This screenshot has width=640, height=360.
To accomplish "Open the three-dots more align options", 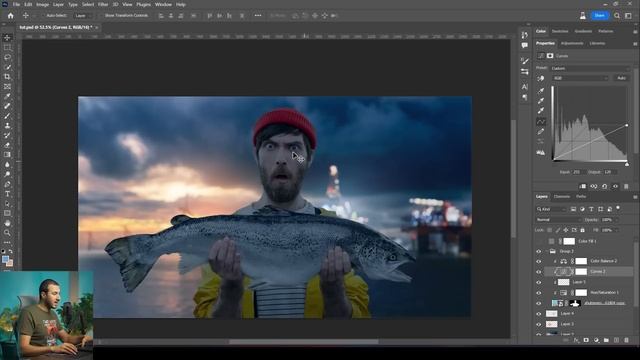I will coord(258,16).
